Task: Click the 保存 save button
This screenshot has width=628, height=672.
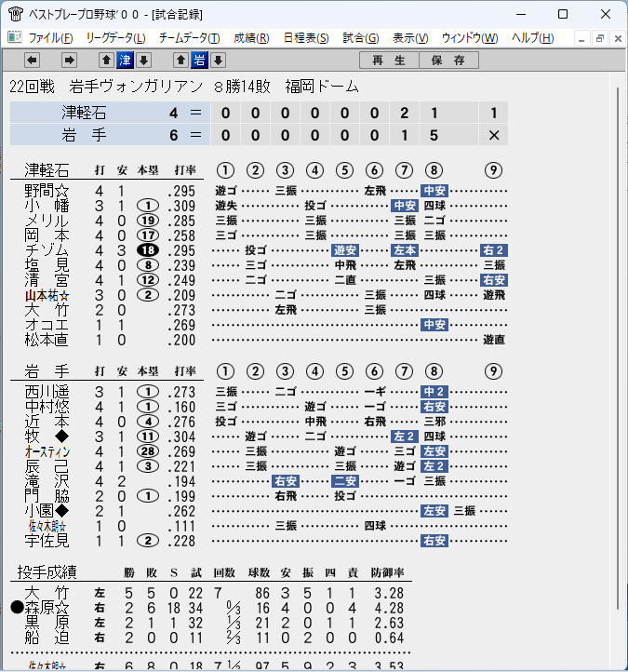Action: [x=448, y=60]
